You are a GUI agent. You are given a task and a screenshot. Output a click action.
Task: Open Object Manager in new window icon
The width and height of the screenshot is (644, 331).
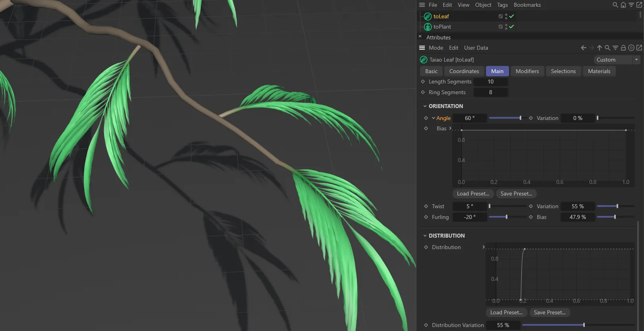pyautogui.click(x=639, y=5)
